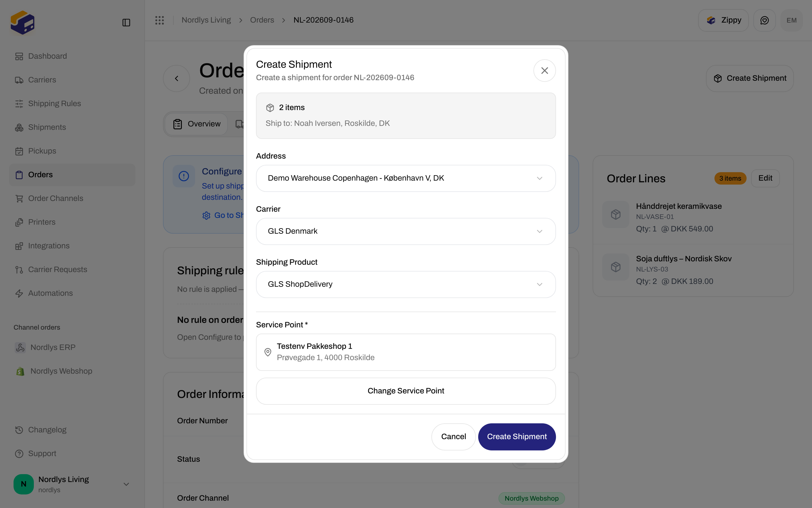This screenshot has width=812, height=508.
Task: Cancel the shipment dialog
Action: click(x=453, y=437)
